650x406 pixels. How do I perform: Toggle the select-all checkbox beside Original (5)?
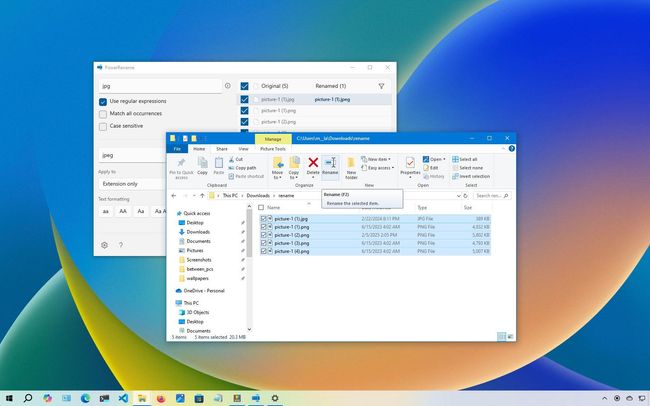point(245,86)
